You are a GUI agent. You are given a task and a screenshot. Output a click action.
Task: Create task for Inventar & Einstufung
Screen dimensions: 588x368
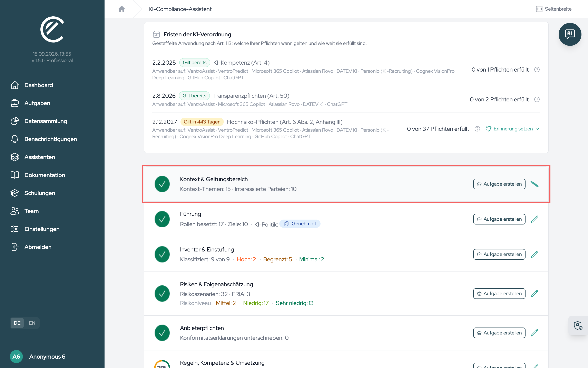(499, 254)
